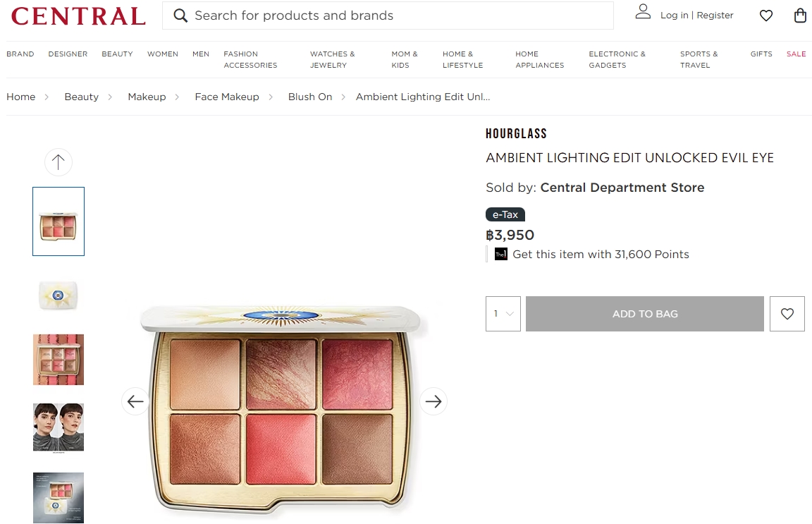This screenshot has width=812, height=524.
Task: Show next product image with right arrow
Action: tap(433, 401)
